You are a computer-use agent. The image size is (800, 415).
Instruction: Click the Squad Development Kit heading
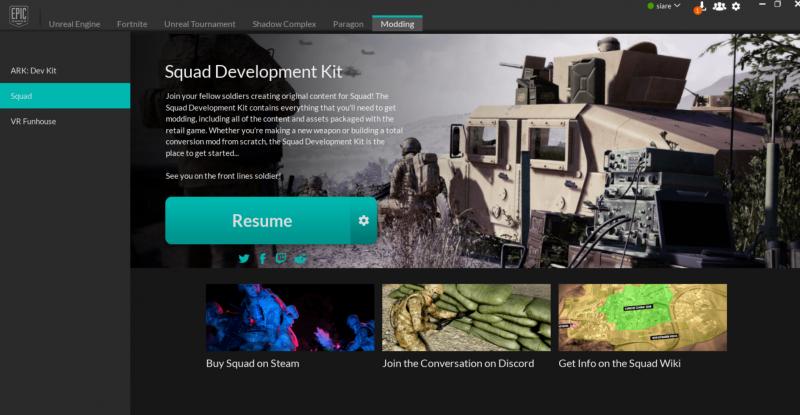pos(254,72)
